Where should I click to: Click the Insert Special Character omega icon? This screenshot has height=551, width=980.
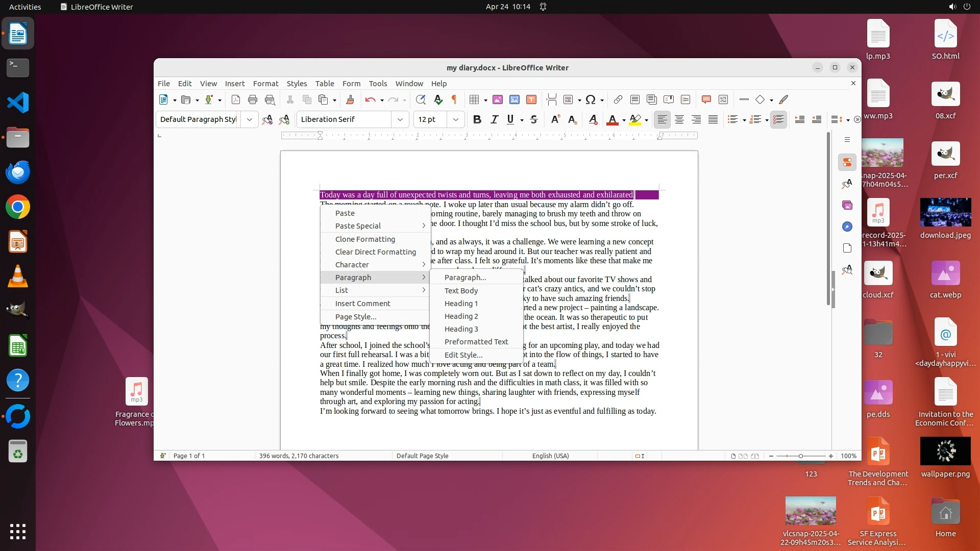pos(591,99)
